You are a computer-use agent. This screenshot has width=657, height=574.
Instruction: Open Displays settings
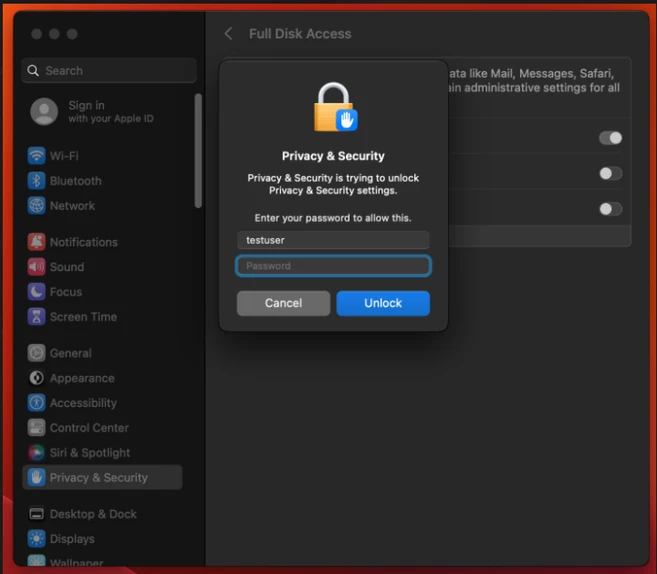click(x=72, y=539)
